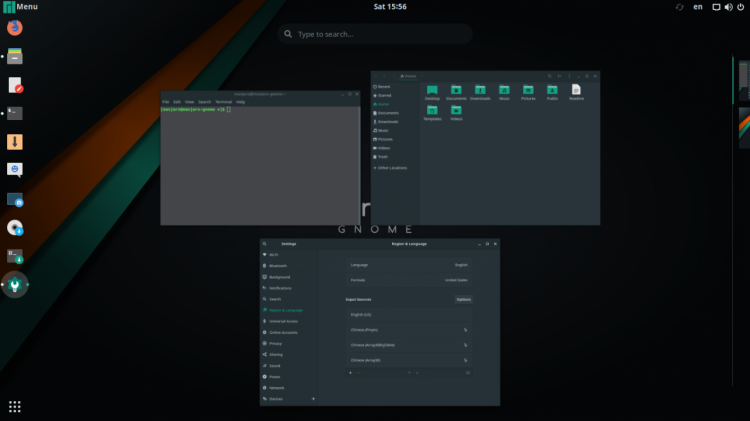Launch Firefox from the dock
The width and height of the screenshot is (750, 421).
15,28
